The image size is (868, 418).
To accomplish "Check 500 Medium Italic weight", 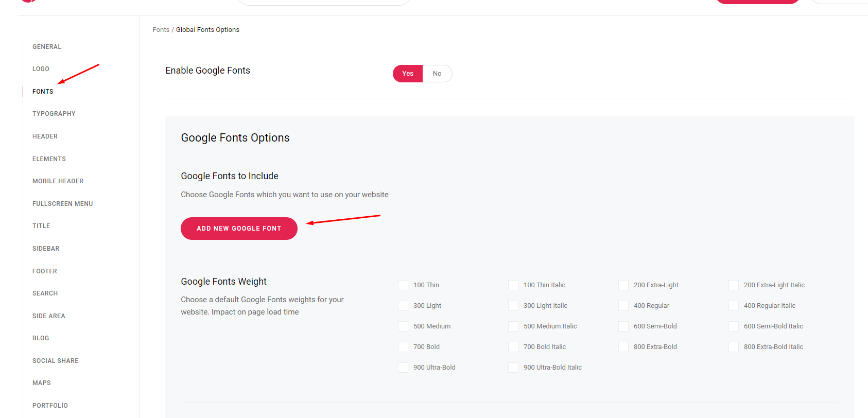I will point(513,326).
